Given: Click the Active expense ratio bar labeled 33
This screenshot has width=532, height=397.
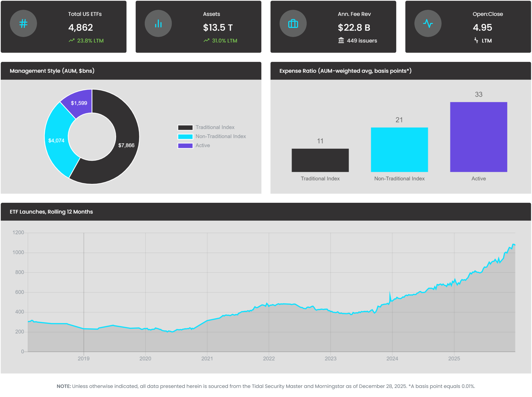Looking at the screenshot, I should pyautogui.click(x=478, y=137).
